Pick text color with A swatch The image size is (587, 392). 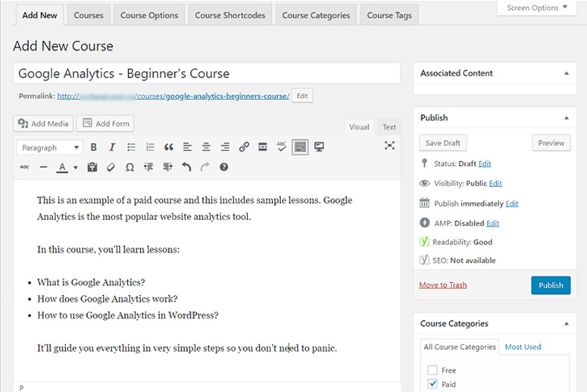coord(62,167)
